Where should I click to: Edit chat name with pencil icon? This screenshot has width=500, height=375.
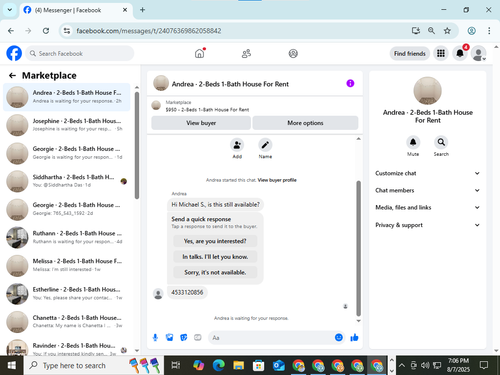coord(265,145)
